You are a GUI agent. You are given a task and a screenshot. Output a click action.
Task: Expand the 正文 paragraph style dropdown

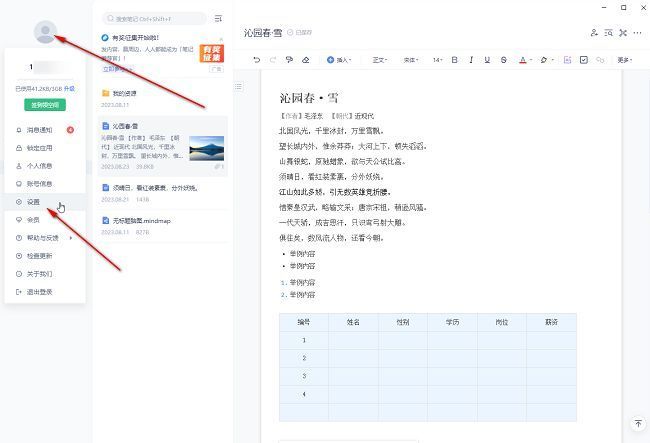(380, 60)
